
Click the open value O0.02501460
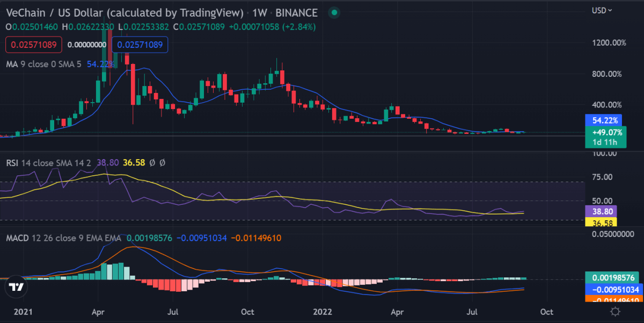click(x=32, y=26)
